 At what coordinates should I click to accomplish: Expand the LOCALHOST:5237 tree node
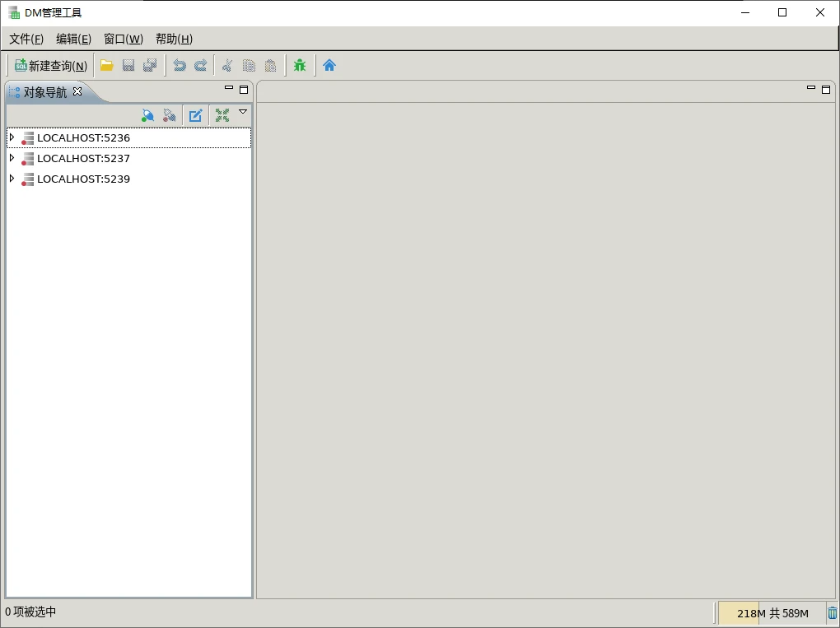(12, 158)
